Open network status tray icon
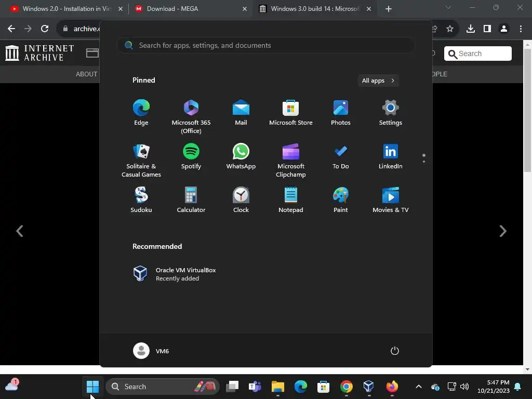Viewport: 532px width, 399px height. pyautogui.click(x=451, y=387)
